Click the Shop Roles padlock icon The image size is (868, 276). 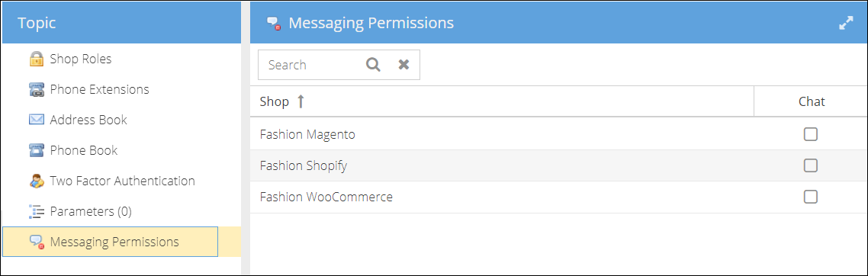pyautogui.click(x=37, y=59)
